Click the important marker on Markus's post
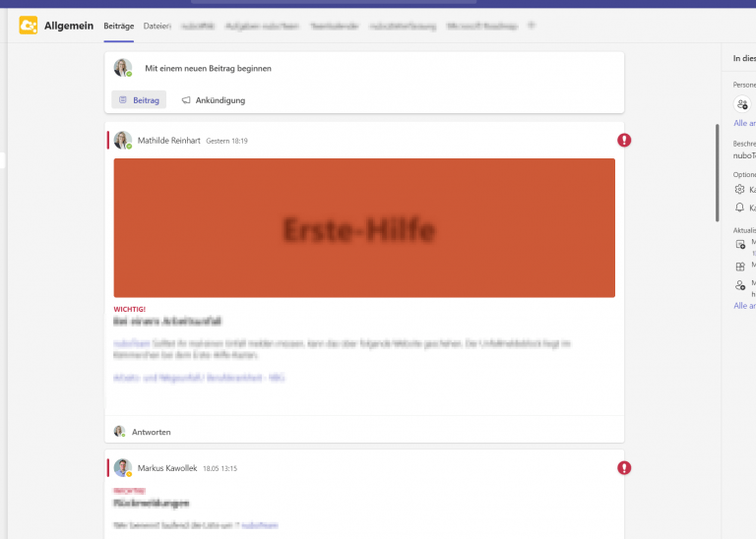756x539 pixels. pos(624,468)
